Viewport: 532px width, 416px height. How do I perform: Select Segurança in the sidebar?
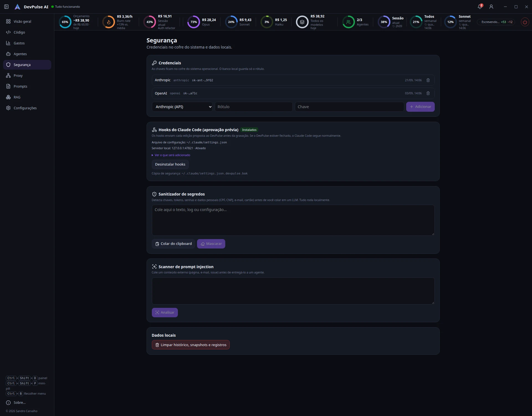[27, 65]
